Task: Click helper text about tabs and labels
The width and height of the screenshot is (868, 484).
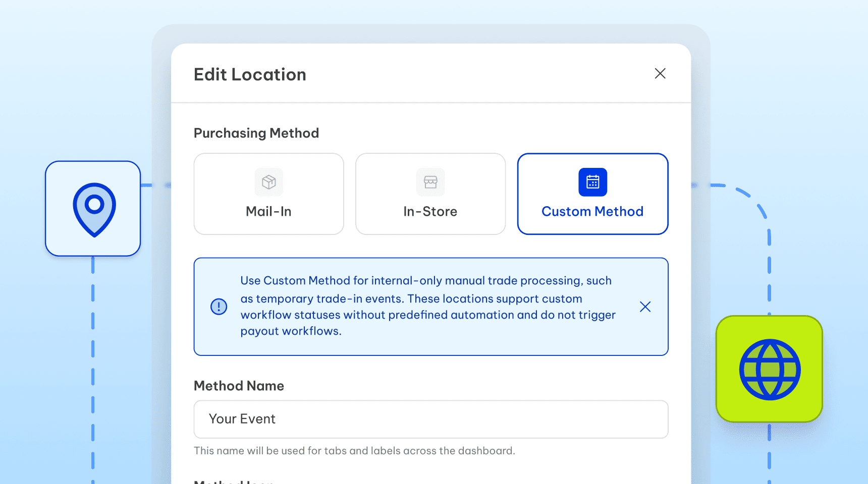Action: coord(354,451)
